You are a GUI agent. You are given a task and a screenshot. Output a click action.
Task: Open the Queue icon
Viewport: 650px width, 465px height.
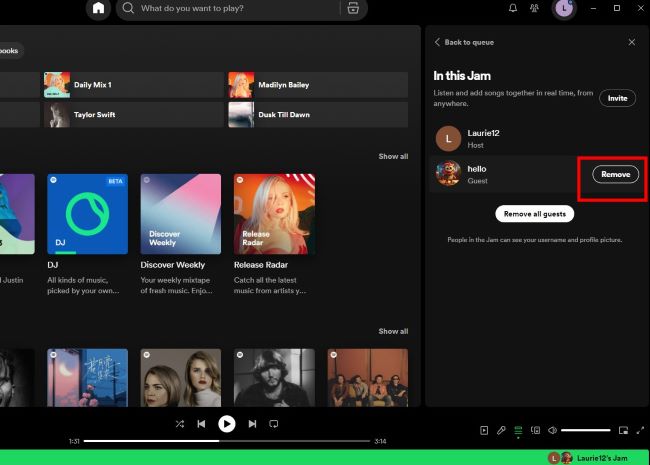[518, 430]
